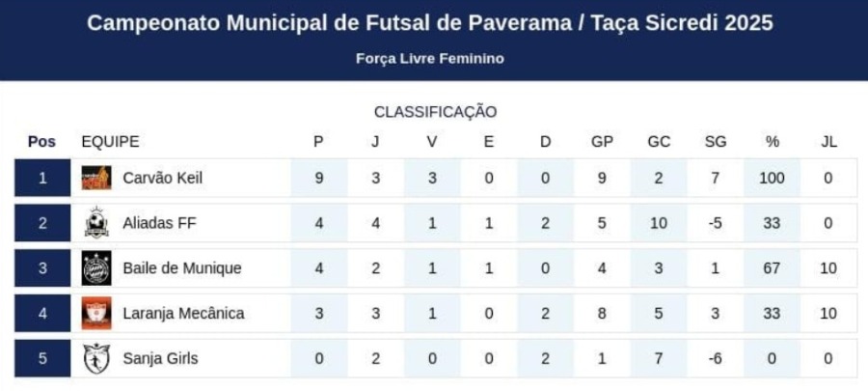Open the Carvão Keil team name

(163, 178)
